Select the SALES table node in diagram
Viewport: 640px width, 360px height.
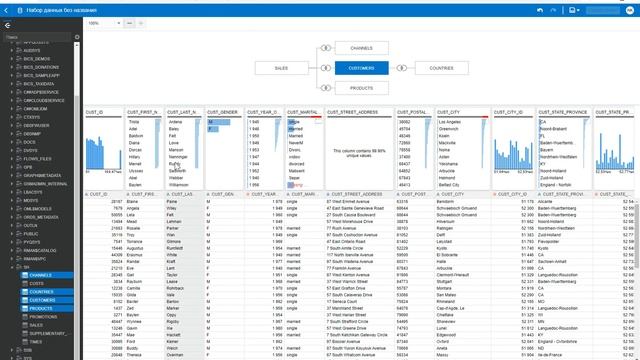(282, 68)
